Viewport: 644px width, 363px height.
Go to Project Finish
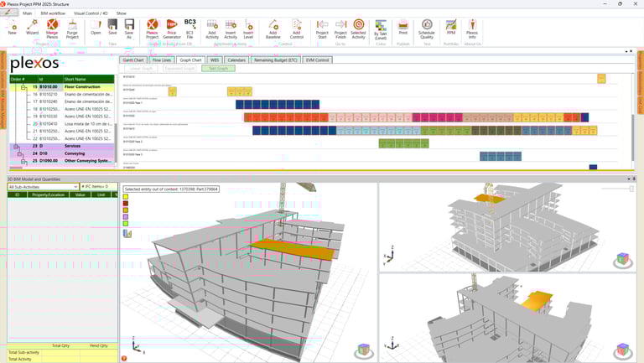[340, 29]
